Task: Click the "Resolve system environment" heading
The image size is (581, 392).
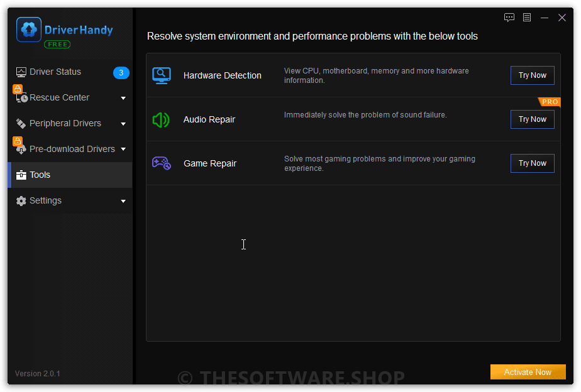Action: [x=313, y=36]
